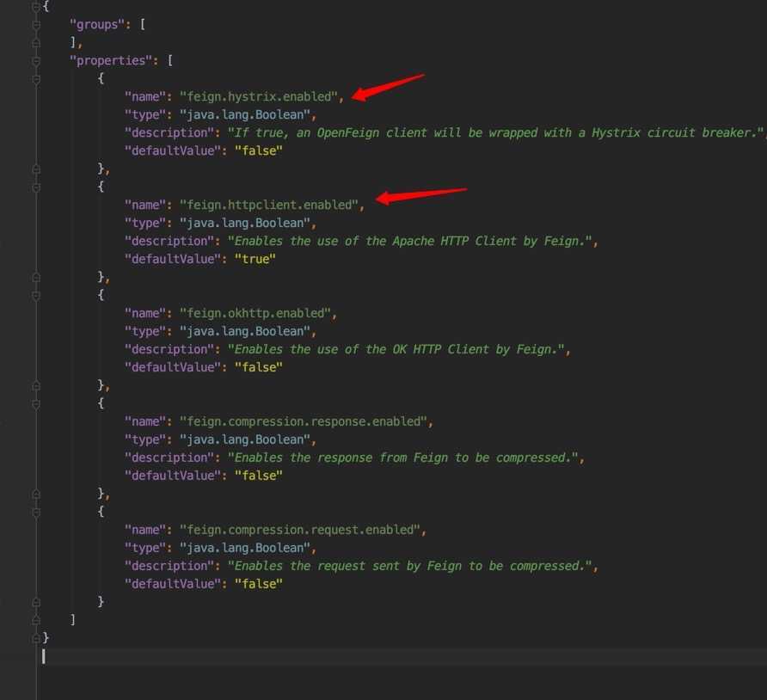Click fold-end marker closing the hystrix block
This screenshot has width=767, height=700.
36,169
